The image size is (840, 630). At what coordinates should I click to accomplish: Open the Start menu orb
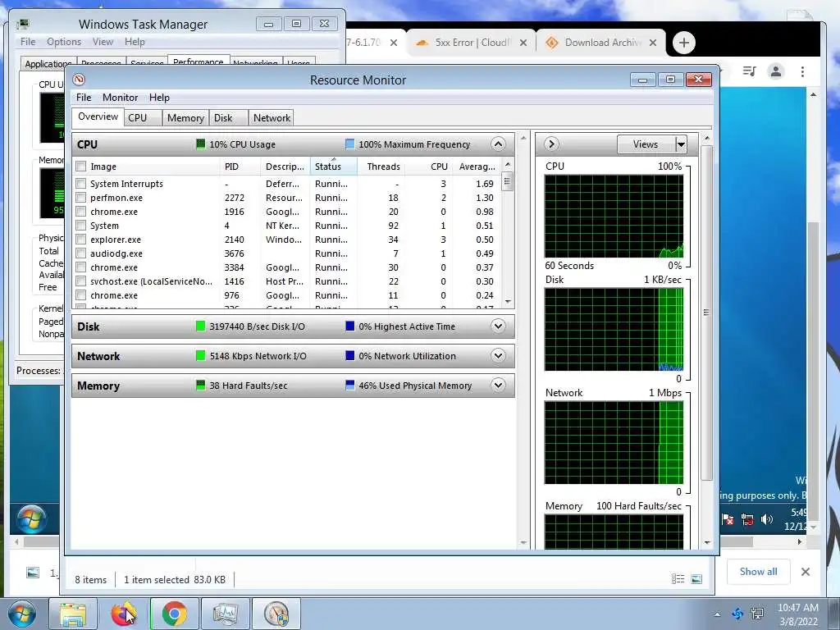[x=22, y=614]
